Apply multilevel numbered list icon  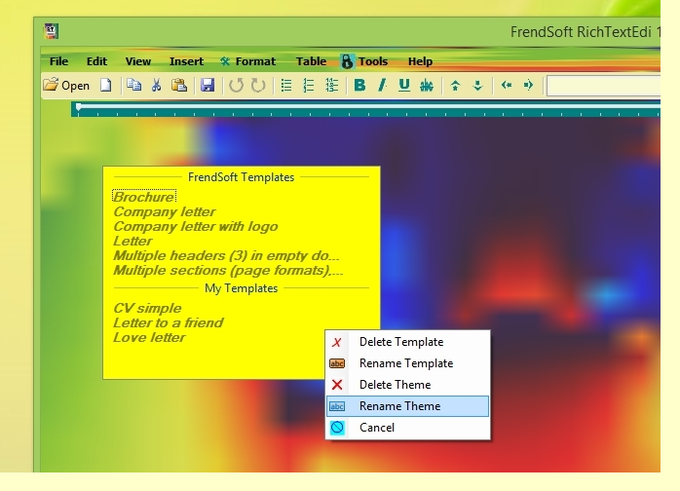tap(332, 85)
